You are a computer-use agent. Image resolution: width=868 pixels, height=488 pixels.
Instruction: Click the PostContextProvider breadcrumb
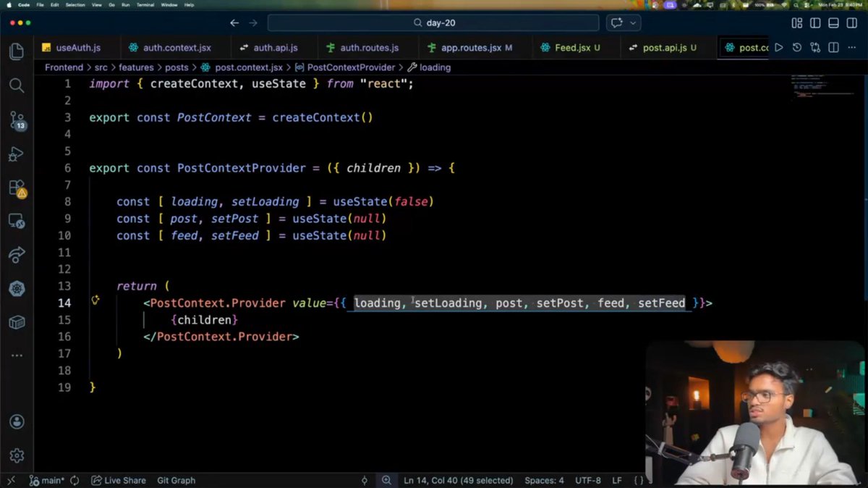pos(345,67)
